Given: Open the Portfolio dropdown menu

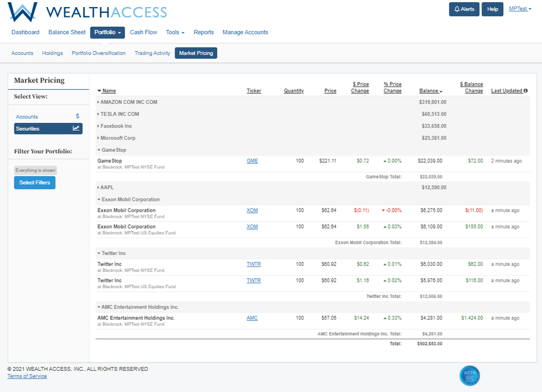Looking at the screenshot, I should [108, 33].
